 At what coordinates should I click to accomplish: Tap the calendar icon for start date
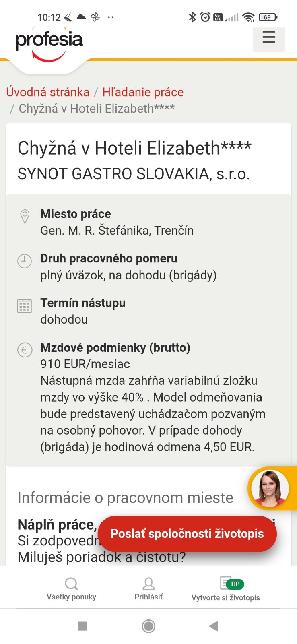(25, 306)
